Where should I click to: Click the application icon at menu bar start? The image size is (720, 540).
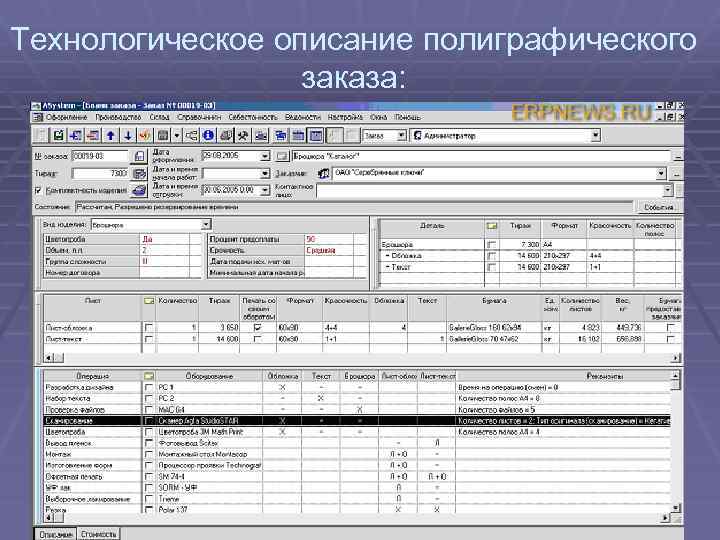point(38,117)
